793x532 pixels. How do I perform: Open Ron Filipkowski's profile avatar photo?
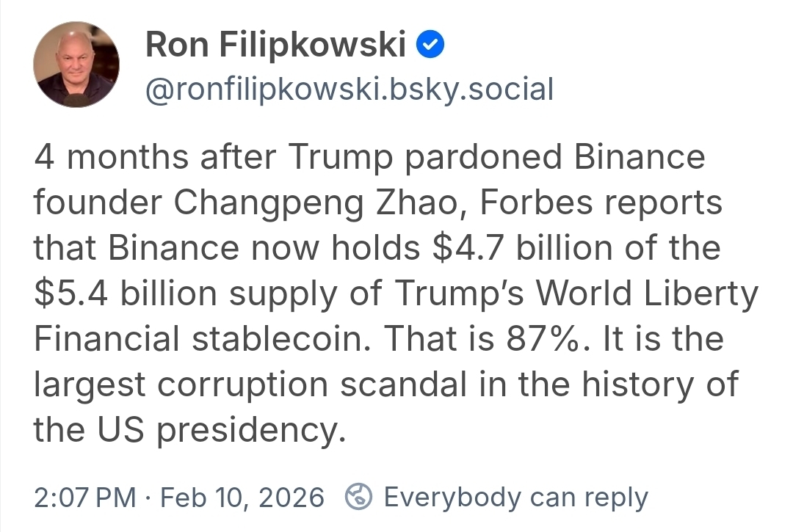(76, 65)
